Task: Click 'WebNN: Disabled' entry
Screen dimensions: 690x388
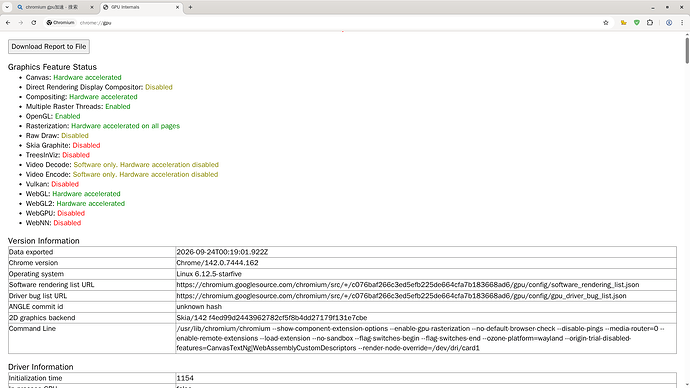Action: click(53, 223)
